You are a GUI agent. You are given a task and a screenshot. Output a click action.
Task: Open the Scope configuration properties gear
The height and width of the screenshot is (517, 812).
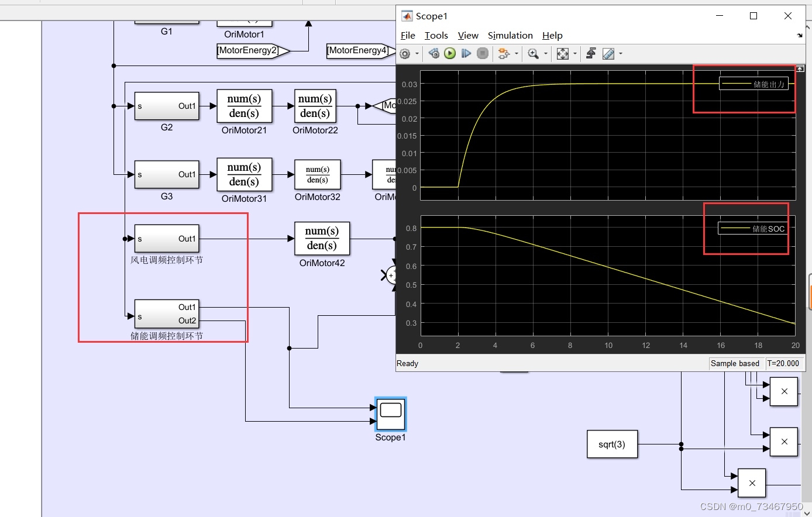[x=405, y=53]
